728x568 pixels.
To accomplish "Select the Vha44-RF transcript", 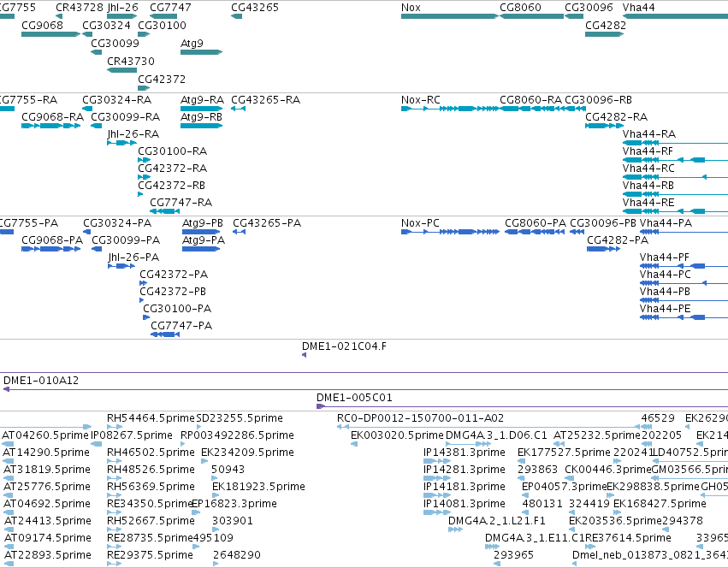I will point(675,160).
